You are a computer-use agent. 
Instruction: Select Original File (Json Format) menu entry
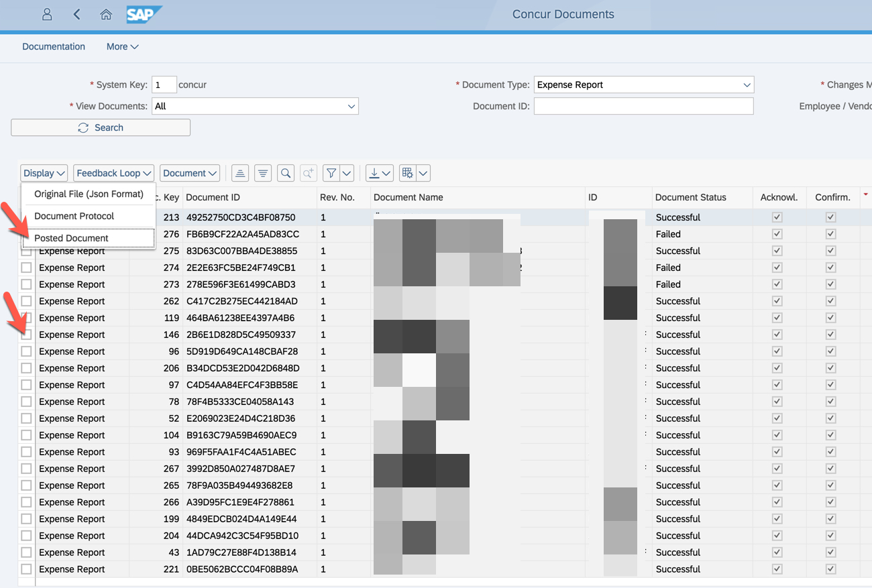click(89, 194)
